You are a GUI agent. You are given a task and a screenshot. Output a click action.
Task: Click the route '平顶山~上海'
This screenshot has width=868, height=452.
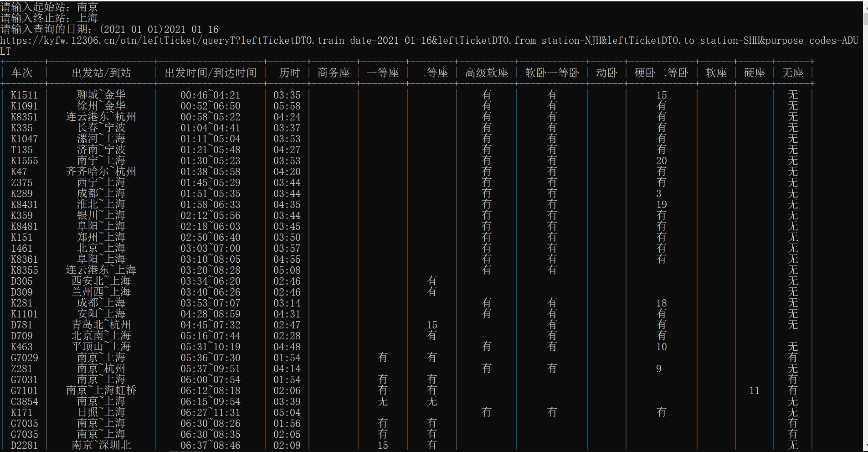(x=101, y=347)
